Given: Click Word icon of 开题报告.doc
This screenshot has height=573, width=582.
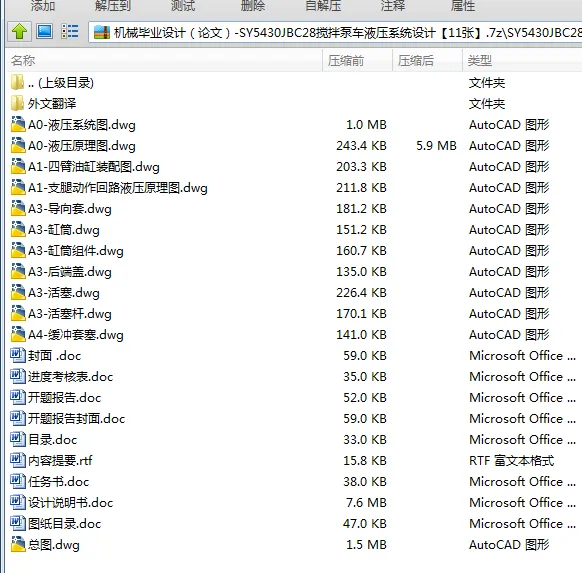Looking at the screenshot, I should [x=17, y=397].
